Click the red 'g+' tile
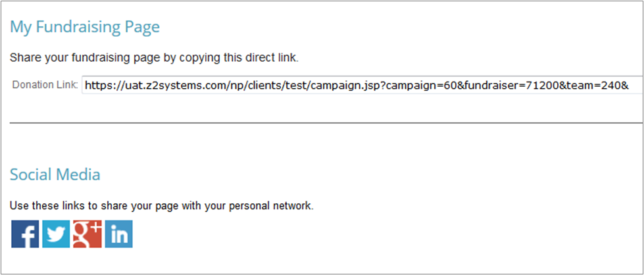This screenshot has width=644, height=275. [87, 234]
